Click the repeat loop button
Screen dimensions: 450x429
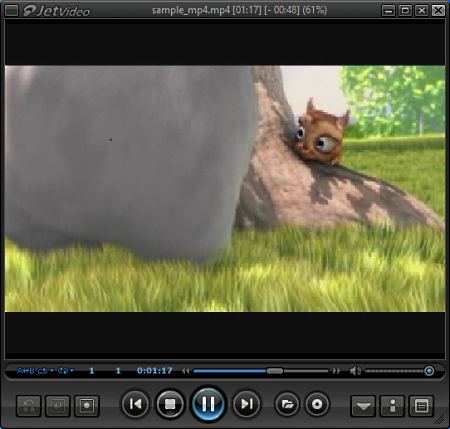coord(29,406)
